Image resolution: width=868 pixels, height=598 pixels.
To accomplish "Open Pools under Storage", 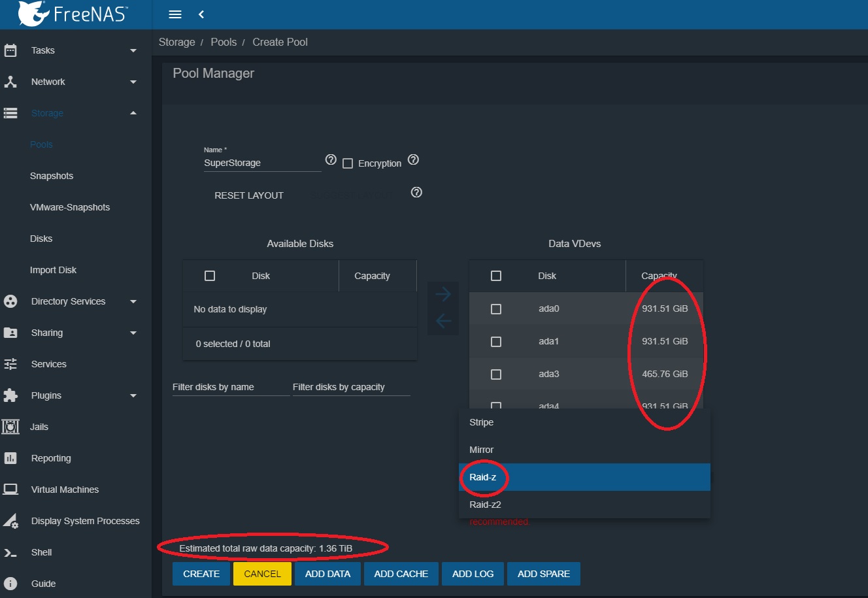I will [x=41, y=144].
